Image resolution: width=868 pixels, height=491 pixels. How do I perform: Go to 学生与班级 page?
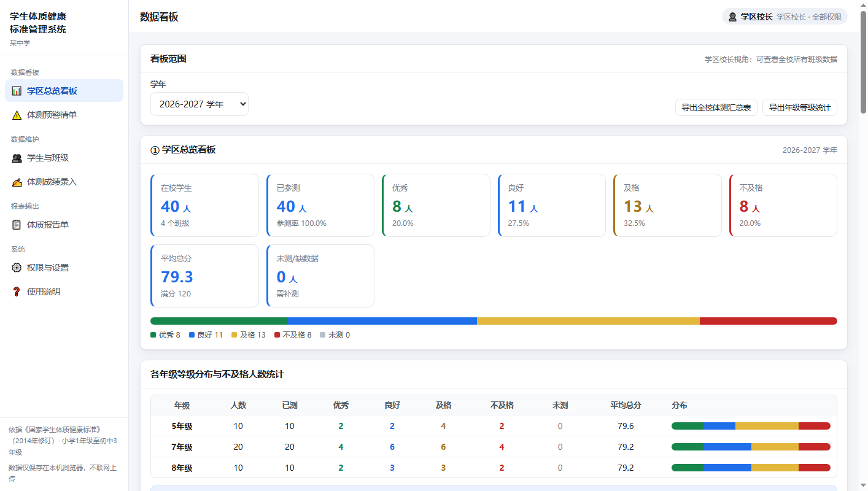click(64, 158)
